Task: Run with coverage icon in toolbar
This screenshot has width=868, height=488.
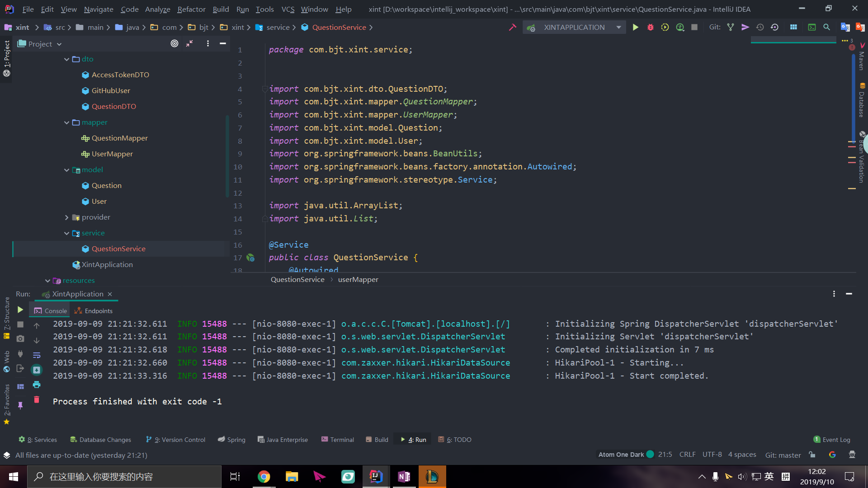Action: 665,27
